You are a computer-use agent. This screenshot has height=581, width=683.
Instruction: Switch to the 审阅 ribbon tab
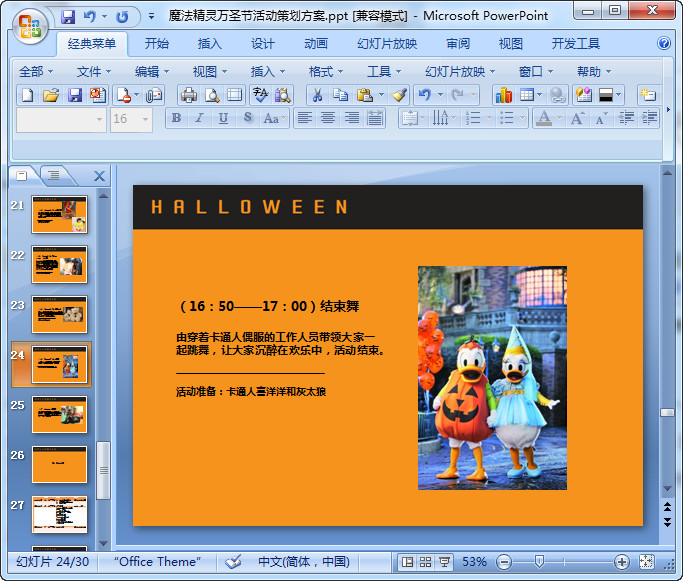point(458,44)
